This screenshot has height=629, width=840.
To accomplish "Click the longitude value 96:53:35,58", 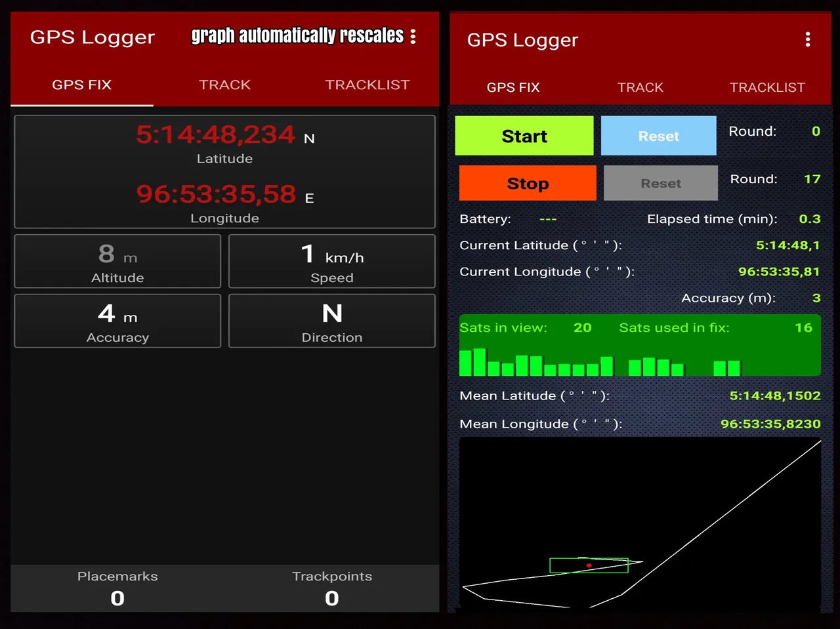I will [x=216, y=193].
